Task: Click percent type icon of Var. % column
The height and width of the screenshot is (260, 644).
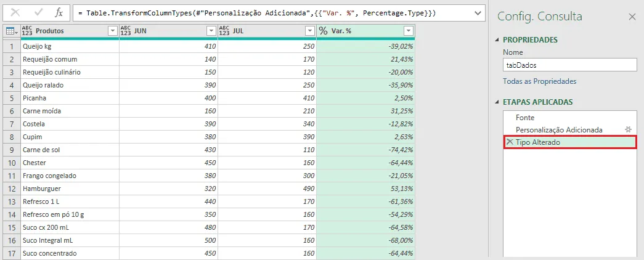Action: click(324, 31)
